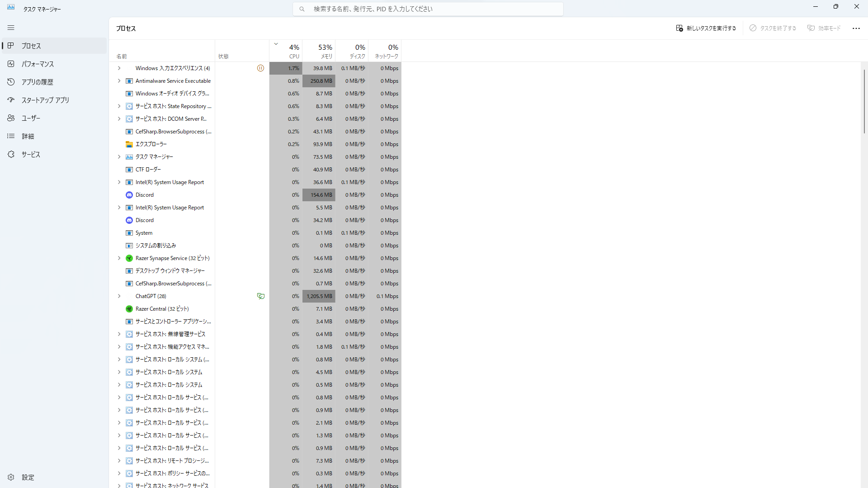Open the Services (サービス) page
Image resolution: width=868 pixels, height=488 pixels.
tap(54, 154)
